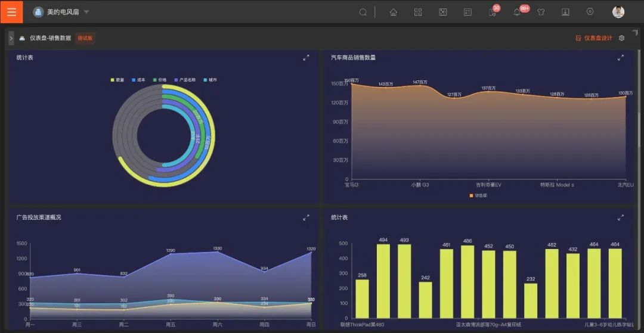The image size is (644, 333).
Task: Open the dashboard gear settings icon
Action: click(x=621, y=38)
